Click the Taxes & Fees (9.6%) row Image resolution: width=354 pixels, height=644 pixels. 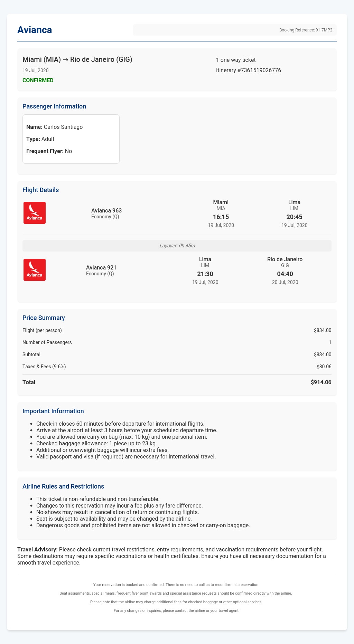point(177,367)
